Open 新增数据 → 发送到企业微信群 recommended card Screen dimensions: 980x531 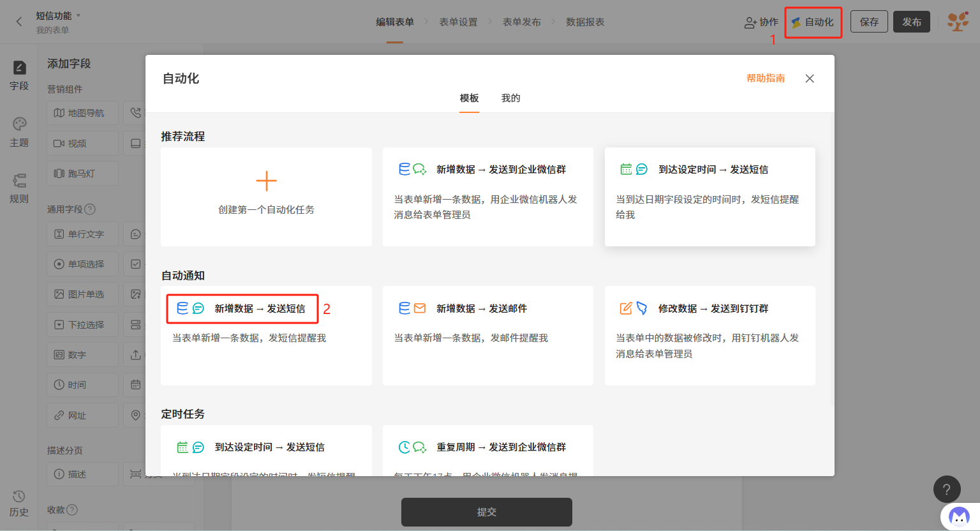[x=488, y=197]
